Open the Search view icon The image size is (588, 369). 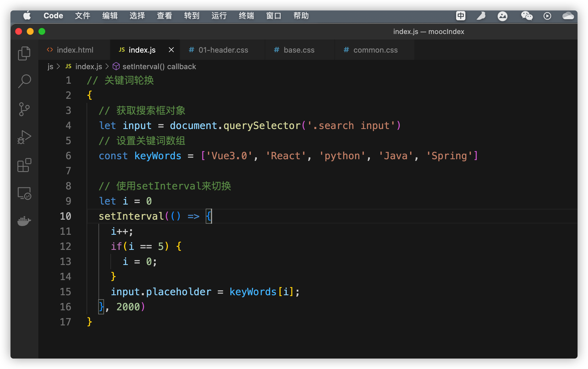24,81
